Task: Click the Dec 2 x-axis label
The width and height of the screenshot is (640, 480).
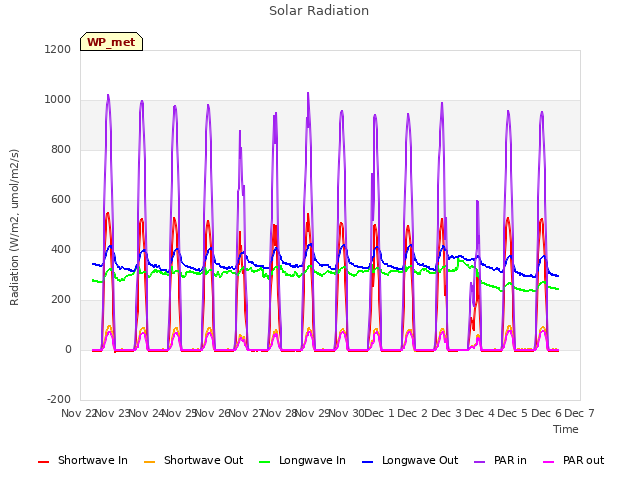Action: tap(413, 413)
